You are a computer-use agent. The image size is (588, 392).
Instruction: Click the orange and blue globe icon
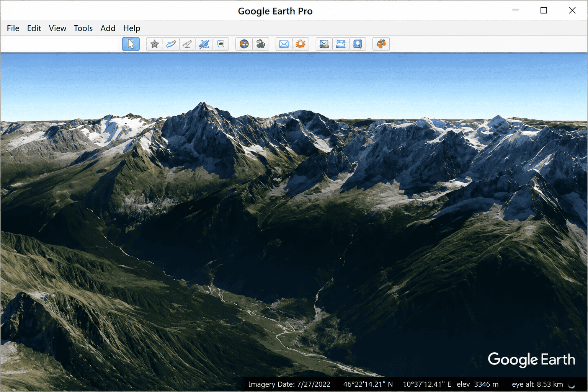(244, 44)
